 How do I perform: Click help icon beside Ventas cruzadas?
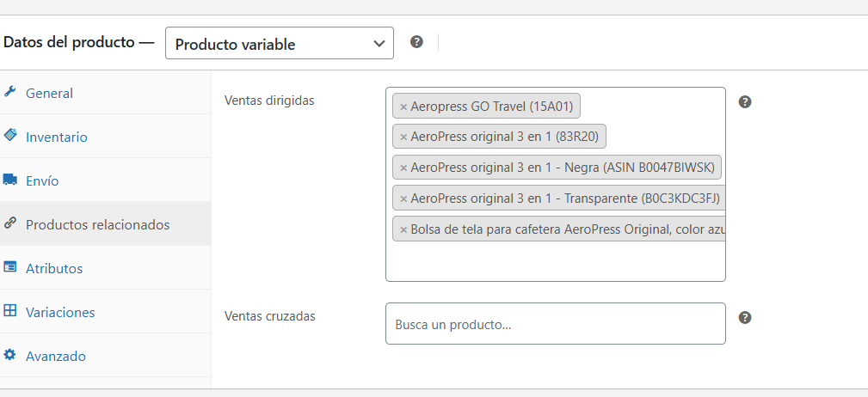745,317
